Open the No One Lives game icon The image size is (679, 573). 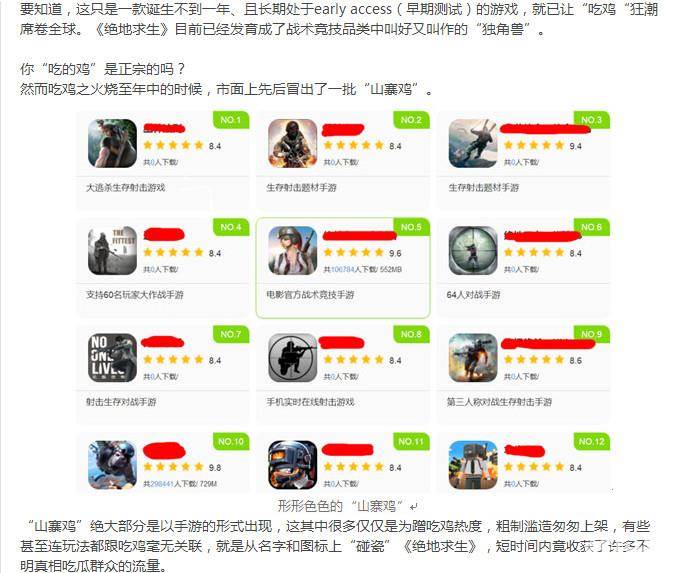click(x=112, y=358)
